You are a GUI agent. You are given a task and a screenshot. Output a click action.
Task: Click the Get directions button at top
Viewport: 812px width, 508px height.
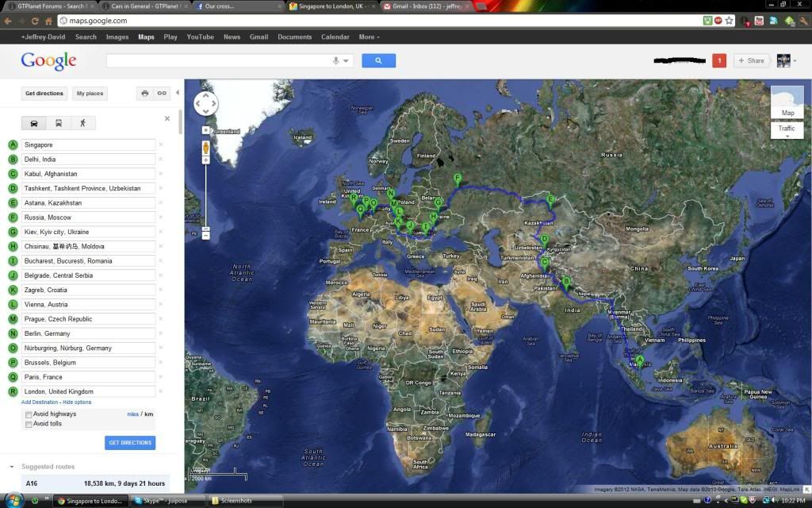[x=44, y=94]
